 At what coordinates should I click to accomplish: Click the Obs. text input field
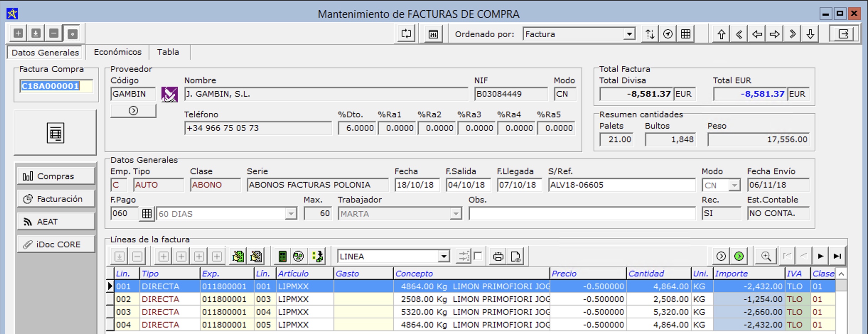(x=582, y=214)
